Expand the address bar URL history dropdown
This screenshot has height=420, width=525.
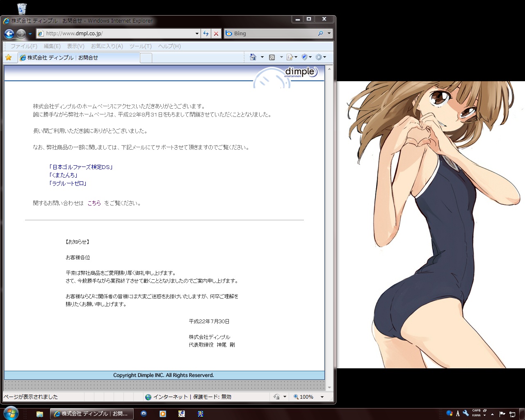(x=197, y=34)
